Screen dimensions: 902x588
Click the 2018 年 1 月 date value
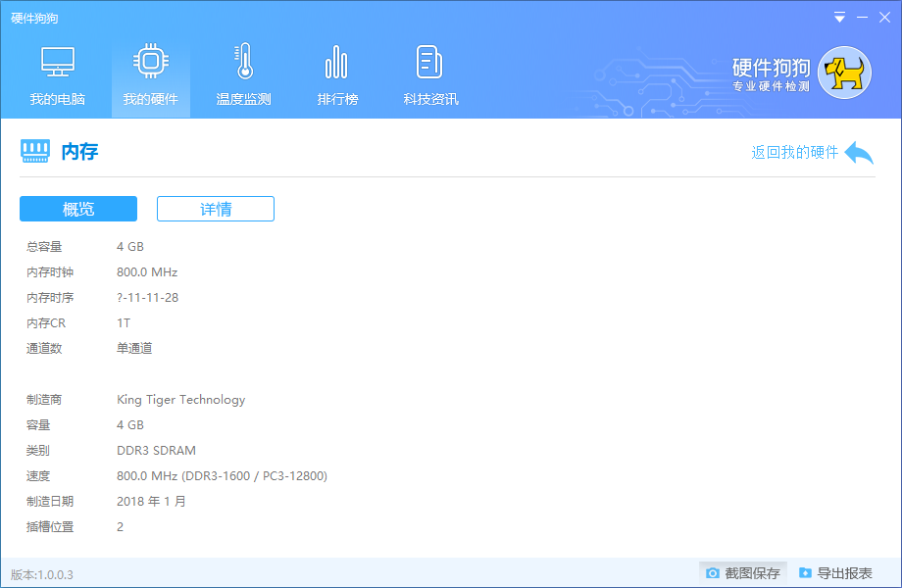[x=151, y=501]
